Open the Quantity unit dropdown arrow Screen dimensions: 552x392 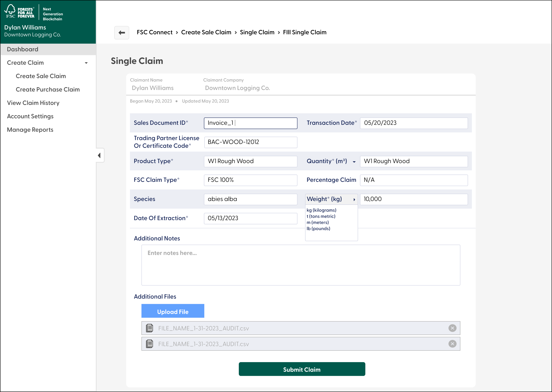pyautogui.click(x=354, y=162)
